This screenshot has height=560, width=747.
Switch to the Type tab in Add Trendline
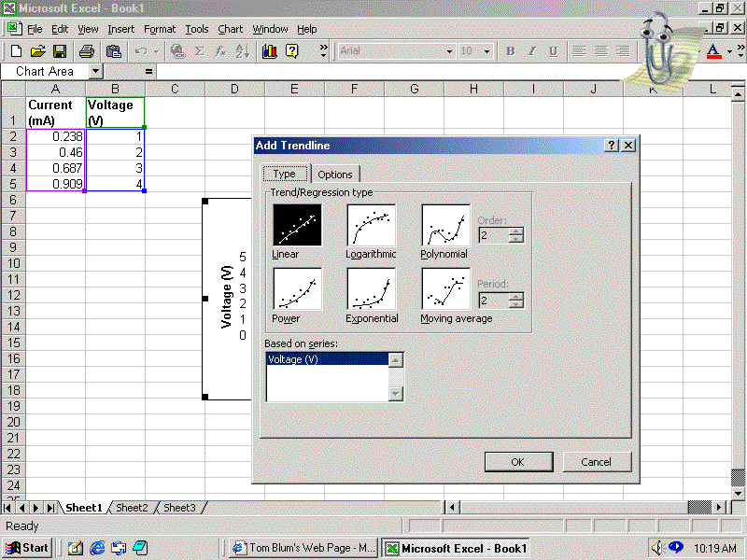(x=285, y=174)
